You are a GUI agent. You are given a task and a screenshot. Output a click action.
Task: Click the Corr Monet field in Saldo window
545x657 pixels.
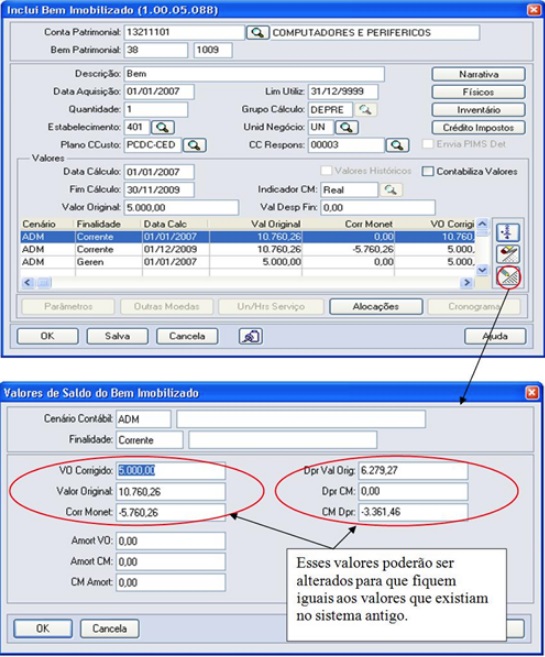170,512
